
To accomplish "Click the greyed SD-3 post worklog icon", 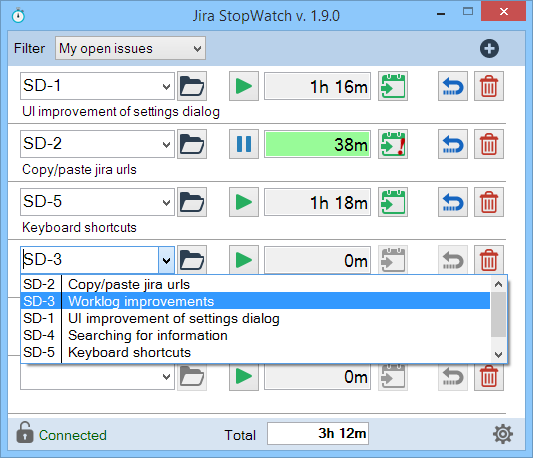I will pos(393,260).
